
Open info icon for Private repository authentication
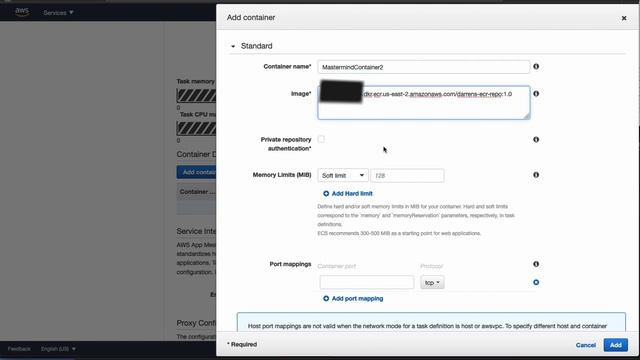point(536,140)
